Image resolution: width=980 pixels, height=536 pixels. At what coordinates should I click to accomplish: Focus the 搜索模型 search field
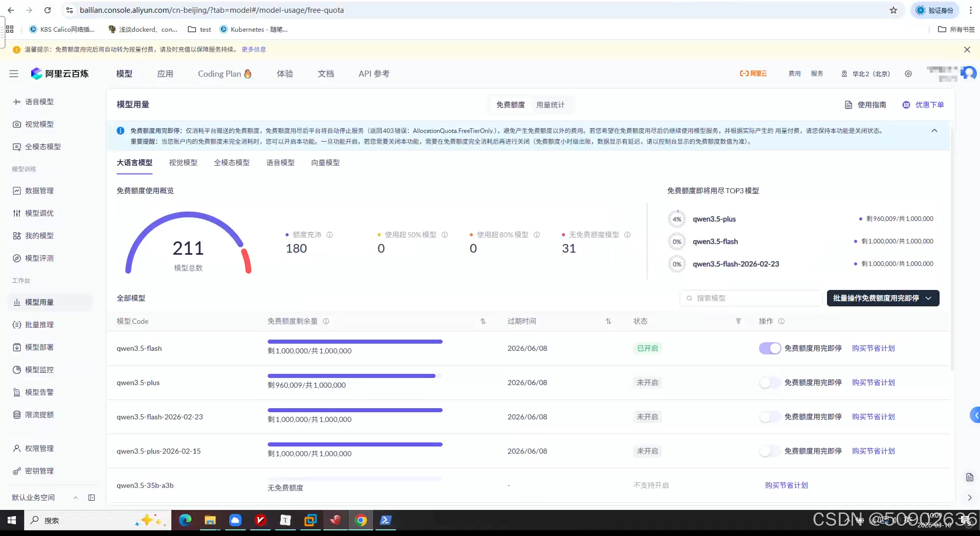coord(751,298)
